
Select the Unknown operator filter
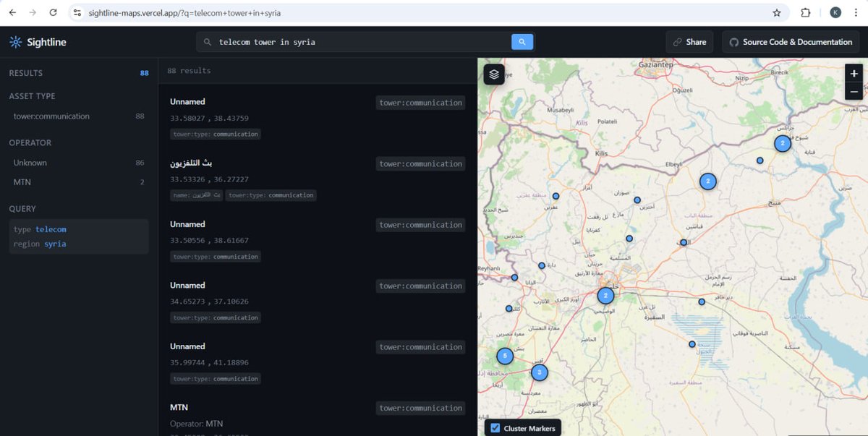coord(30,162)
